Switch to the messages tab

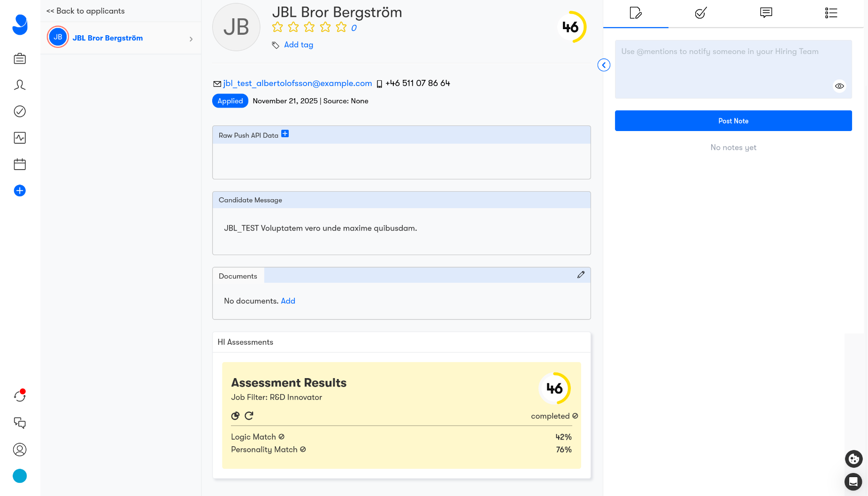point(766,13)
